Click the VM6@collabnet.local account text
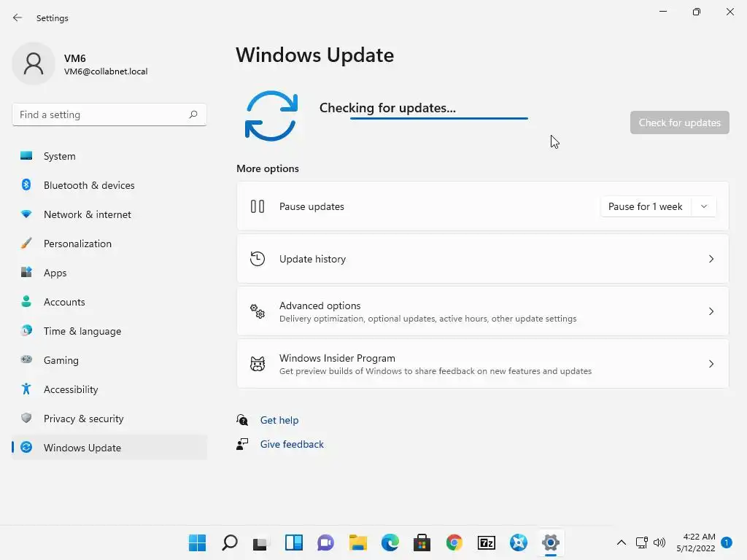The width and height of the screenshot is (747, 560). pyautogui.click(x=106, y=71)
